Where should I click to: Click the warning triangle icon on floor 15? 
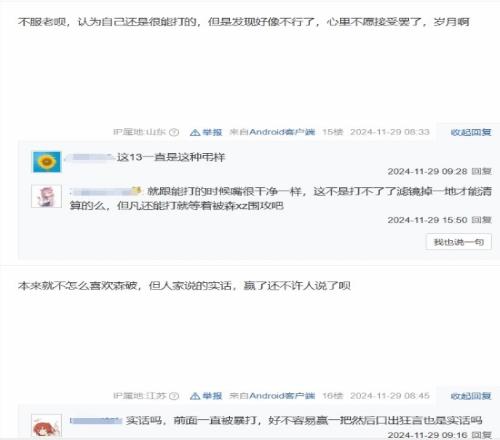[x=195, y=132]
